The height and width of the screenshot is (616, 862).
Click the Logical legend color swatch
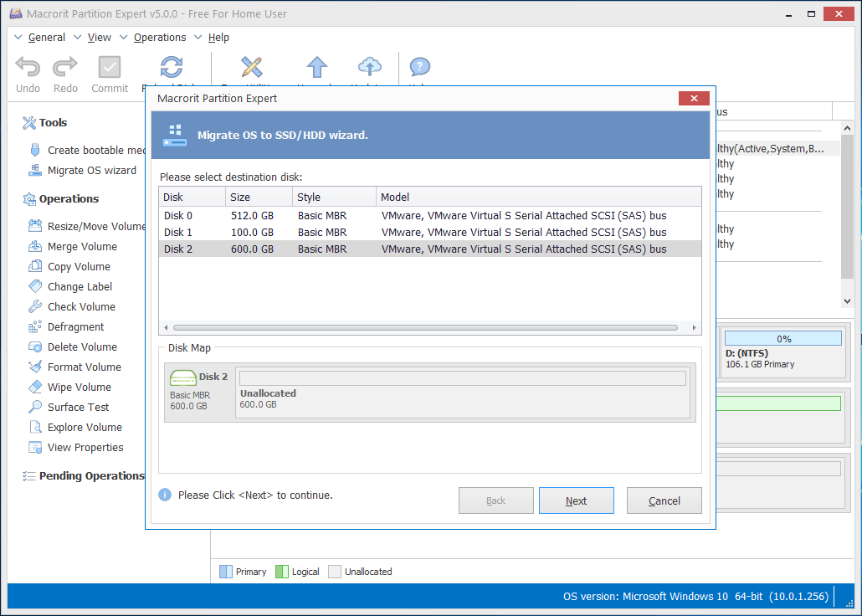click(282, 572)
